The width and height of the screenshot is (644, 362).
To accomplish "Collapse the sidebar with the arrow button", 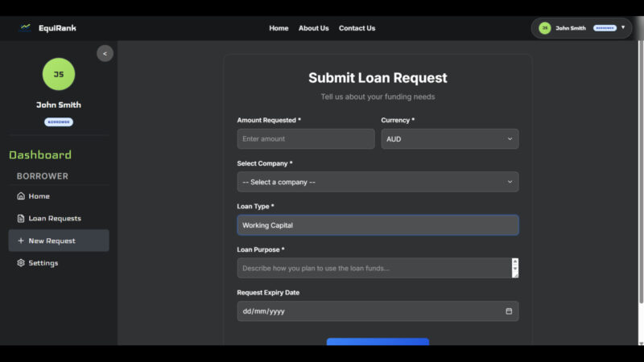I will tap(105, 53).
